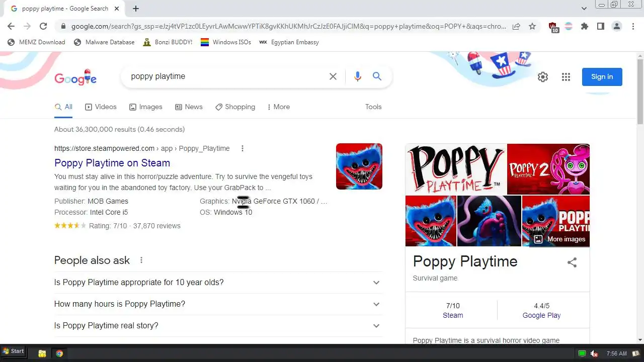The height and width of the screenshot is (362, 644).
Task: Open the More search filters menu
Action: point(278,107)
